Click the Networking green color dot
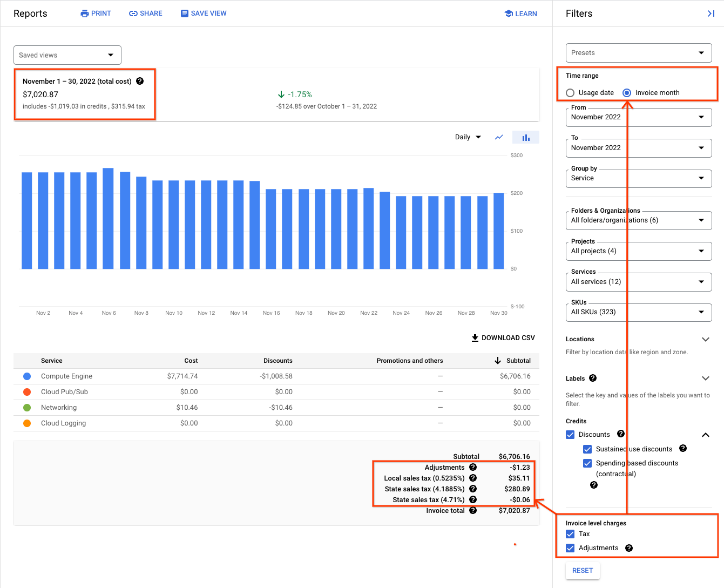The width and height of the screenshot is (724, 588). pyautogui.click(x=27, y=408)
